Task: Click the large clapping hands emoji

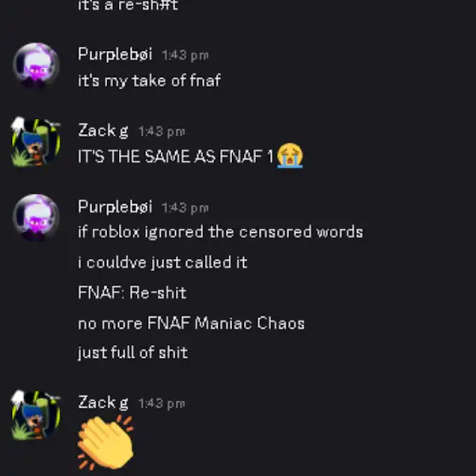Action: 105,443
